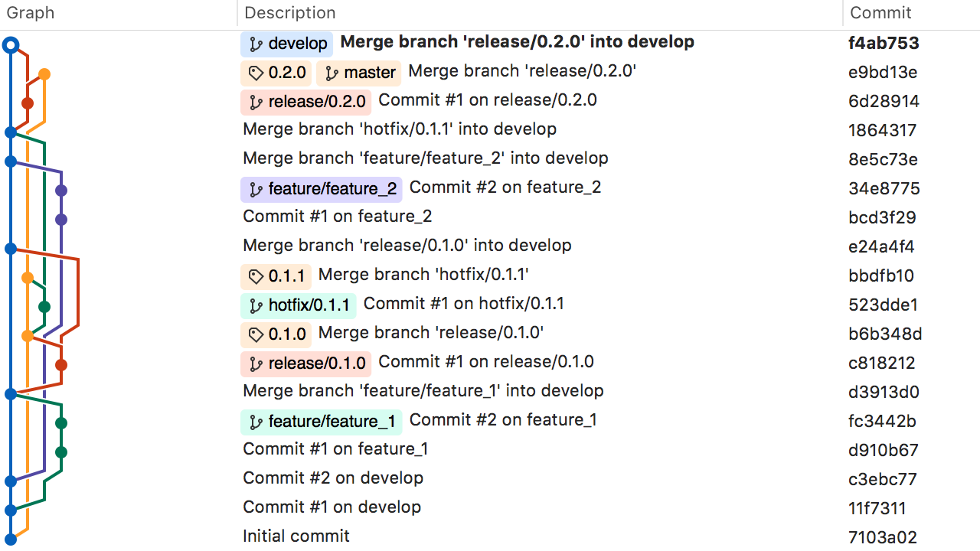Click the branch icon on the develop label
Screen dimensions: 980x551
tap(256, 44)
